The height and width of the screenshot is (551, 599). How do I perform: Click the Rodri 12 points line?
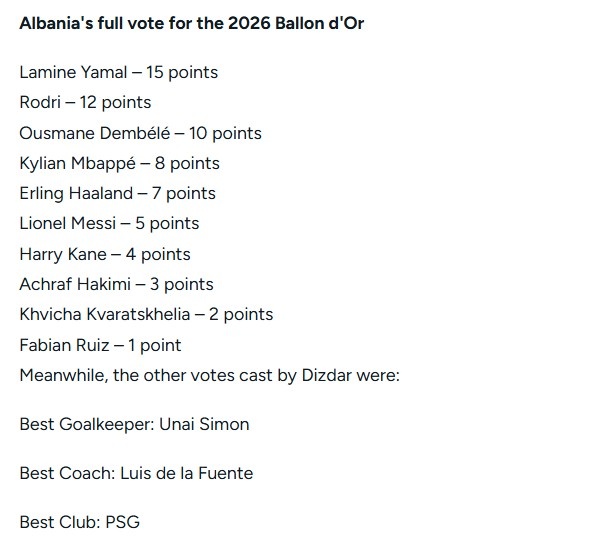(85, 102)
